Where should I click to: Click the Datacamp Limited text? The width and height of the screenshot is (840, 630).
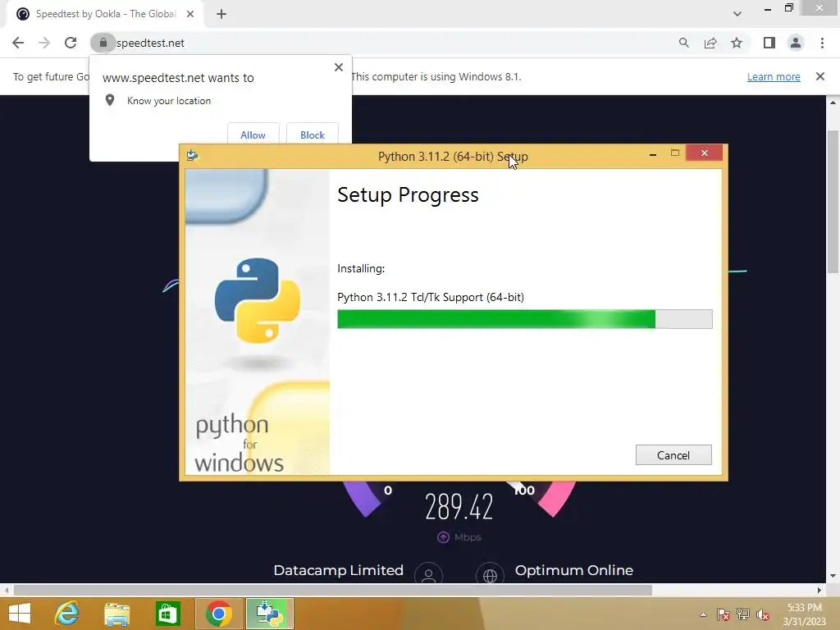pos(339,570)
